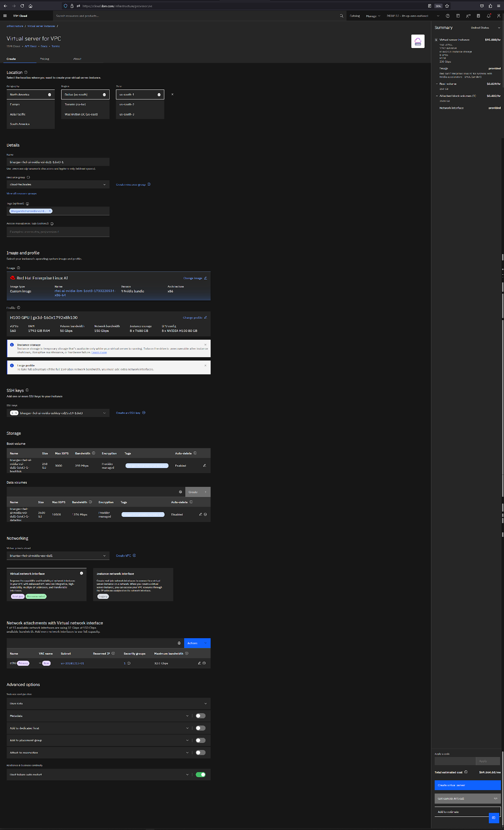504x830 pixels.
Task: Edit data volume datadisk with pencil icon
Action: click(201, 514)
